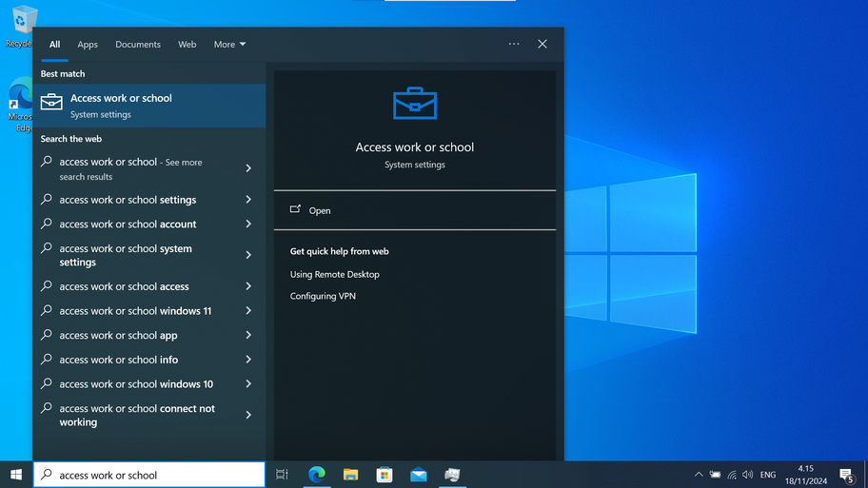Image resolution: width=868 pixels, height=488 pixels.
Task: Close the search panel
Action: [x=542, y=44]
